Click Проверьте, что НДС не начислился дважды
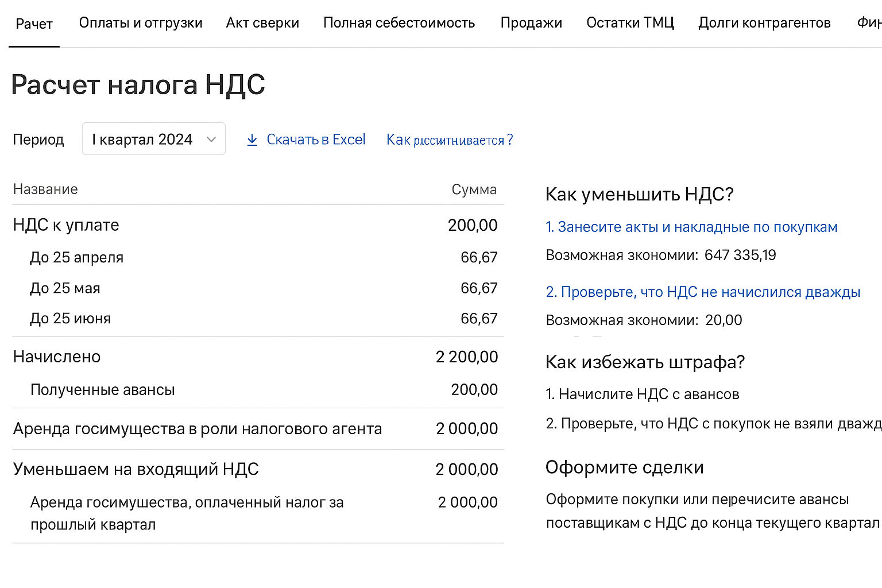Viewport: 882px width, 588px height. tap(702, 292)
